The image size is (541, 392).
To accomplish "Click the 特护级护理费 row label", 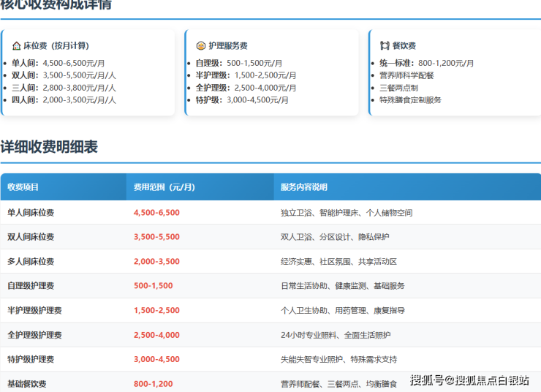I will tap(31, 359).
